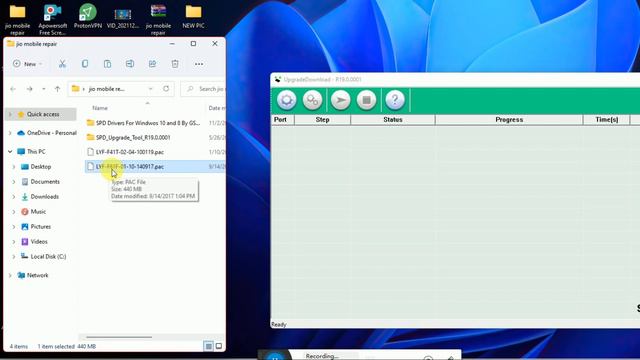Expand the Downloads tree node
640x360 pixels.
click(x=14, y=197)
